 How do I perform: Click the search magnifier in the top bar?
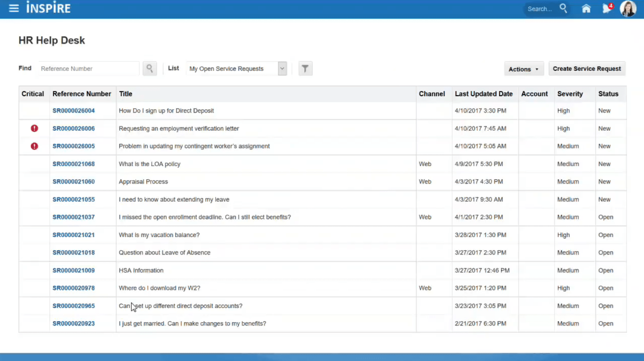(563, 8)
